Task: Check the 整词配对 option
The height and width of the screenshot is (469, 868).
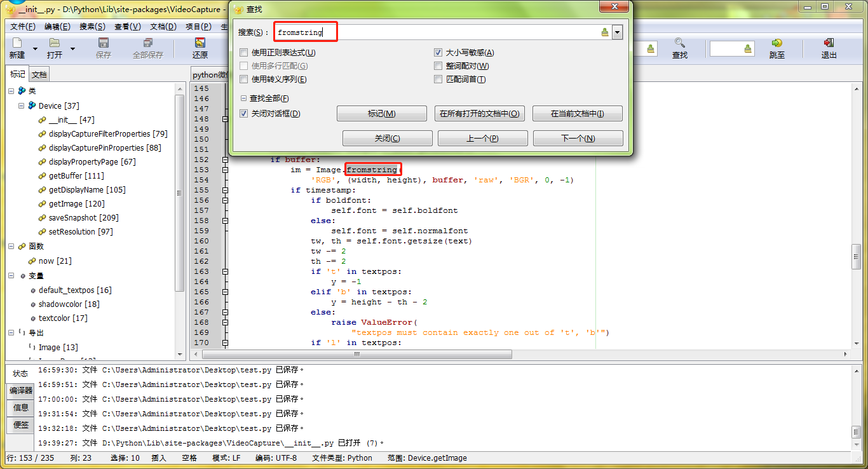Action: tap(438, 66)
